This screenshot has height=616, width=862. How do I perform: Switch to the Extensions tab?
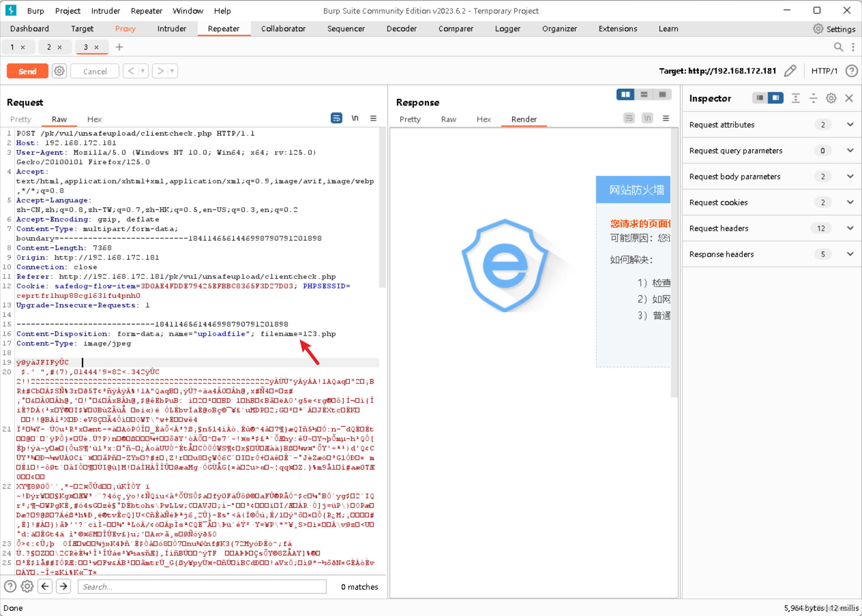pos(617,29)
